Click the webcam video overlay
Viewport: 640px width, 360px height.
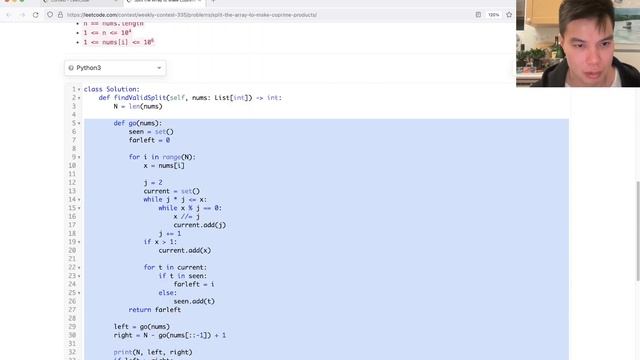point(578,43)
